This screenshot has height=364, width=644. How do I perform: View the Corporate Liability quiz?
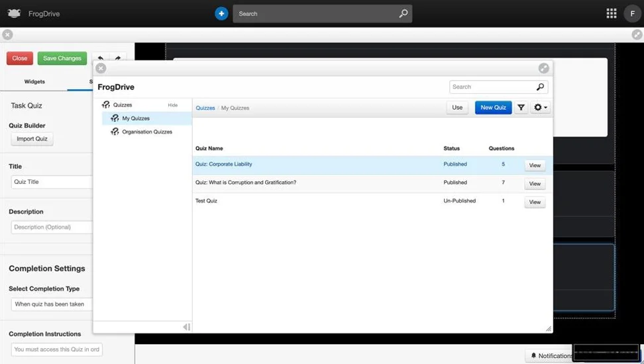point(535,165)
